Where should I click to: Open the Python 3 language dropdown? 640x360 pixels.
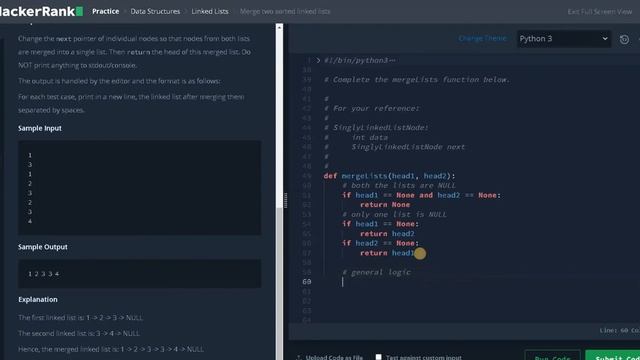(564, 39)
